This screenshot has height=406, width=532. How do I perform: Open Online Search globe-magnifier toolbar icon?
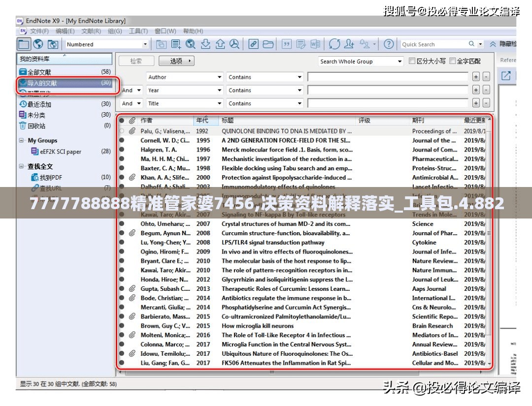[x=190, y=44]
